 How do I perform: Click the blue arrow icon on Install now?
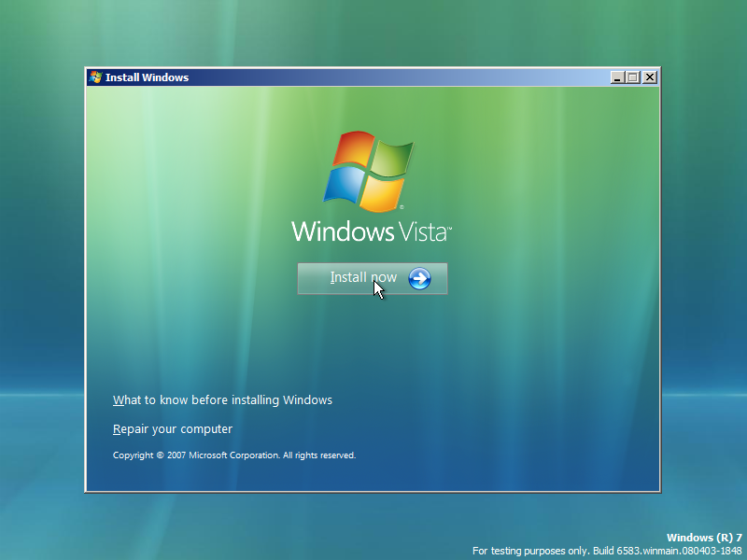coord(419,278)
